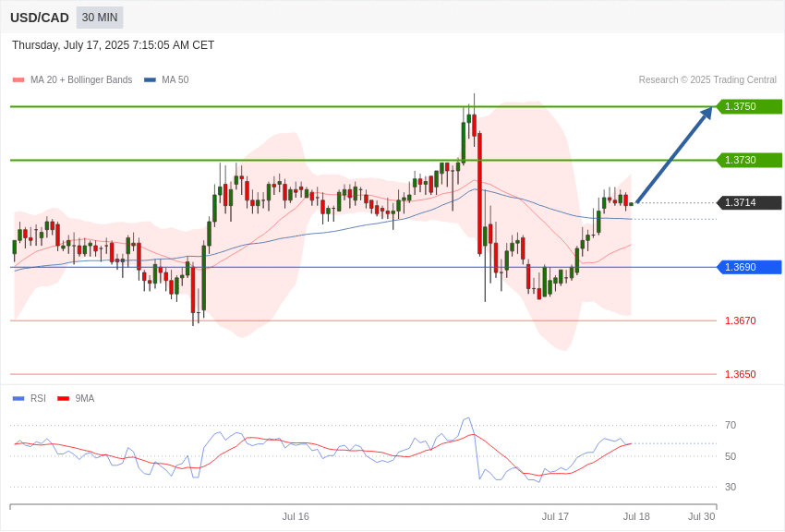The height and width of the screenshot is (532, 785).
Task: Click the MA 20 + Bollinger Bands label
Action: pos(81,79)
